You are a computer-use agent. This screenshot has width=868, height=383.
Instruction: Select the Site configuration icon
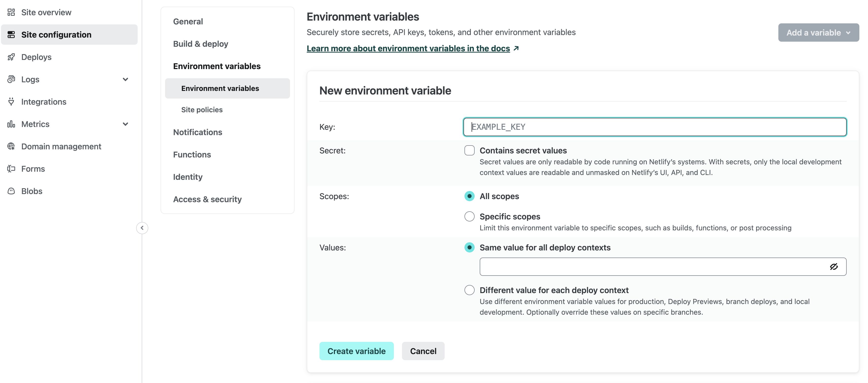click(11, 34)
